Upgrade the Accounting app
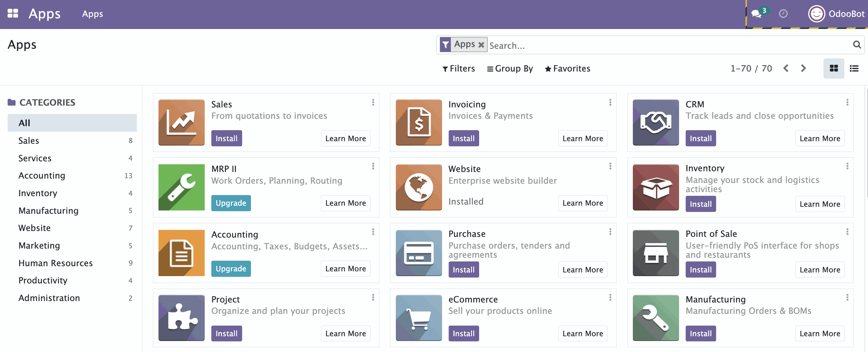 [x=231, y=269]
